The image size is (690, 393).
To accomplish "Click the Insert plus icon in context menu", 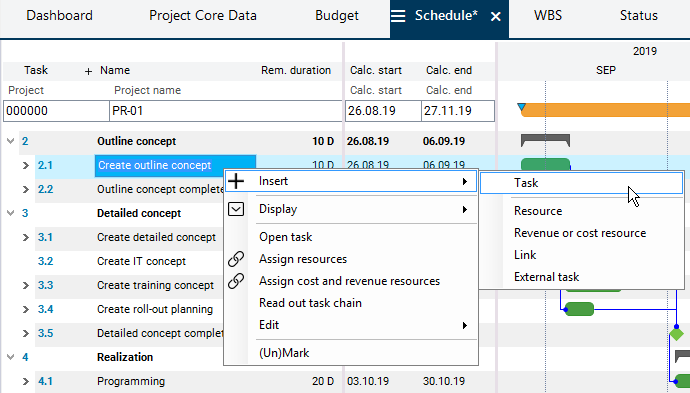I will click(236, 181).
